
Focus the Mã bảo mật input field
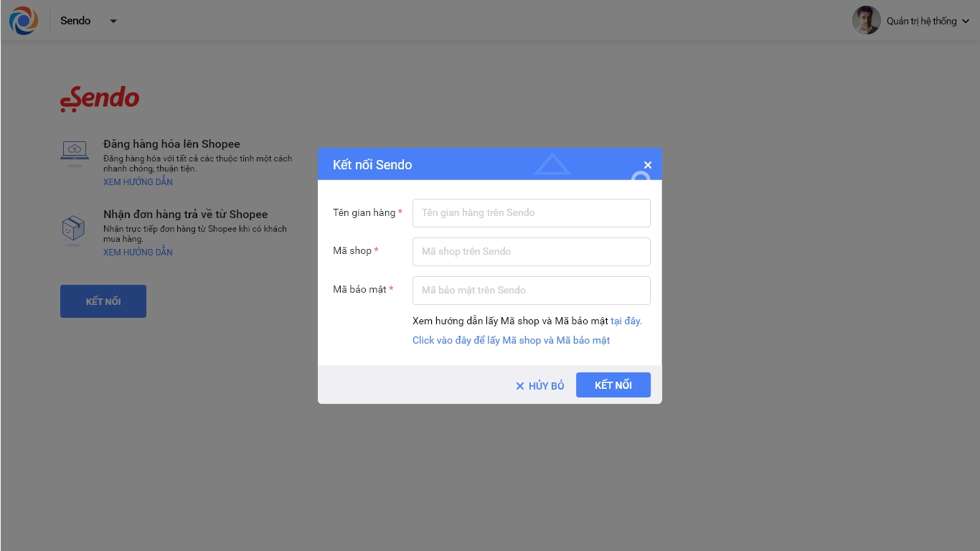532,291
